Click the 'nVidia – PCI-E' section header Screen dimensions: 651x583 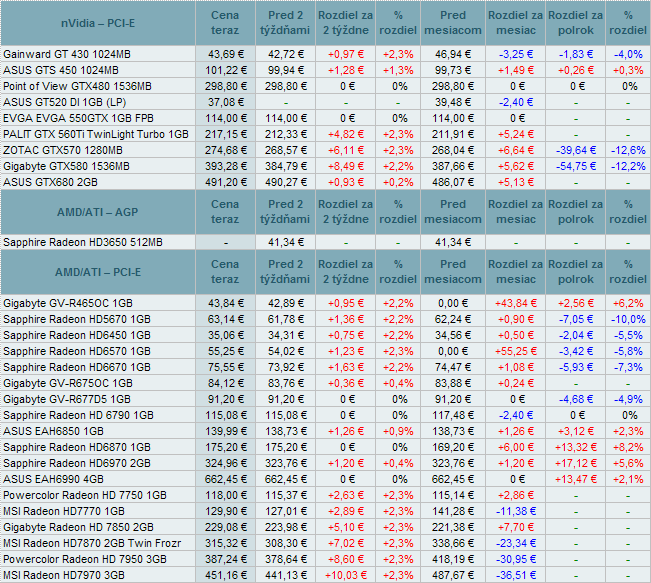tap(98, 23)
